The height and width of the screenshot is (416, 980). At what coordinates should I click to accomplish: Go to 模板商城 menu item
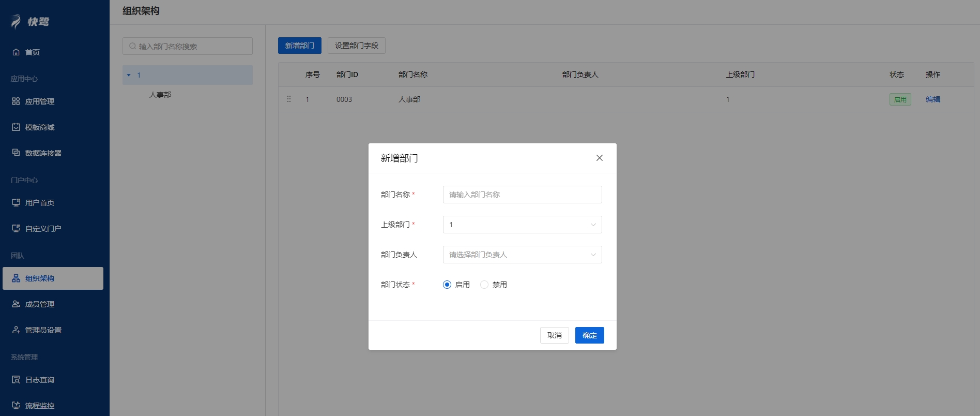(x=40, y=127)
